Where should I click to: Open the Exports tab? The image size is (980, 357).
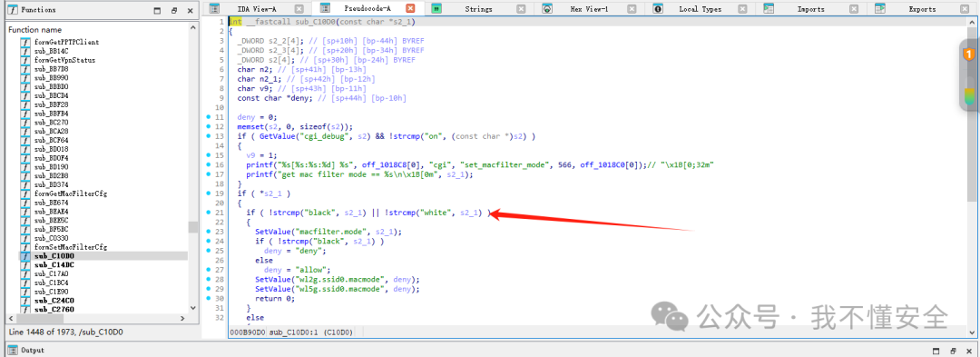point(923,9)
